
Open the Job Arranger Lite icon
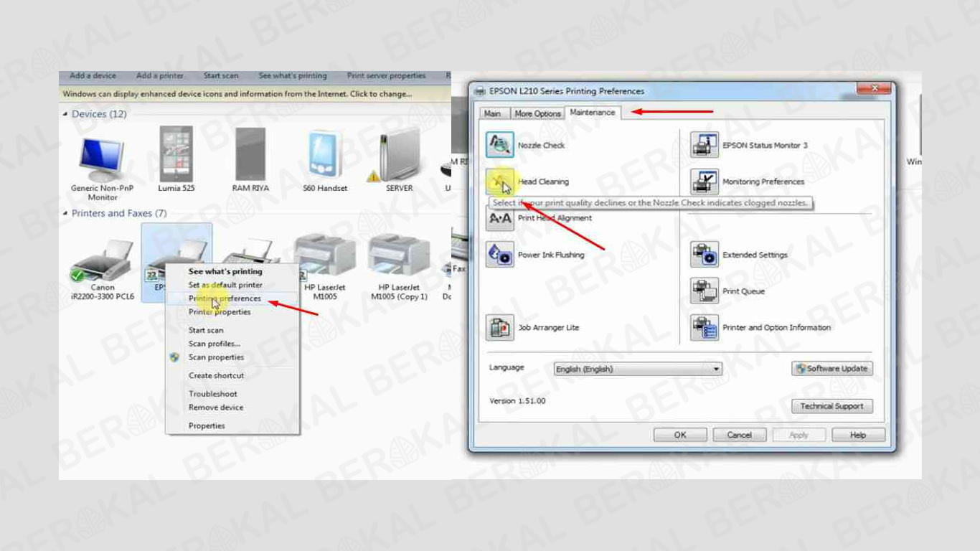point(499,327)
